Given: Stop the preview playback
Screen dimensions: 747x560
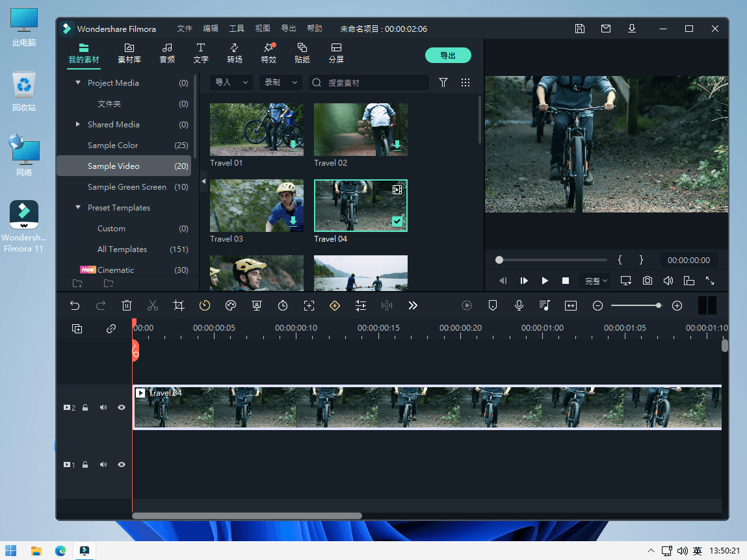Looking at the screenshot, I should pyautogui.click(x=566, y=281).
